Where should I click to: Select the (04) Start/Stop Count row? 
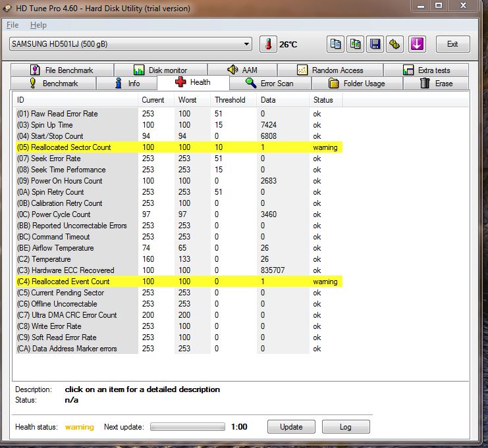(179, 136)
